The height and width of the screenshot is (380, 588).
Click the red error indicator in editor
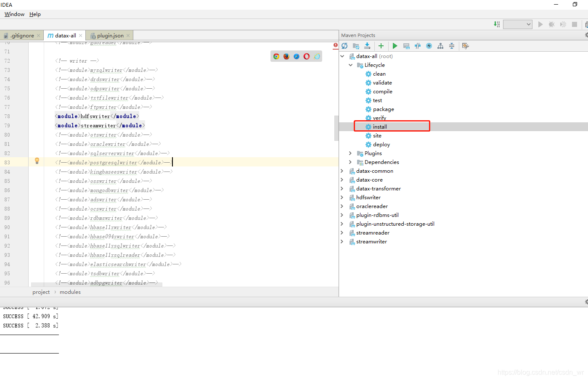click(336, 45)
